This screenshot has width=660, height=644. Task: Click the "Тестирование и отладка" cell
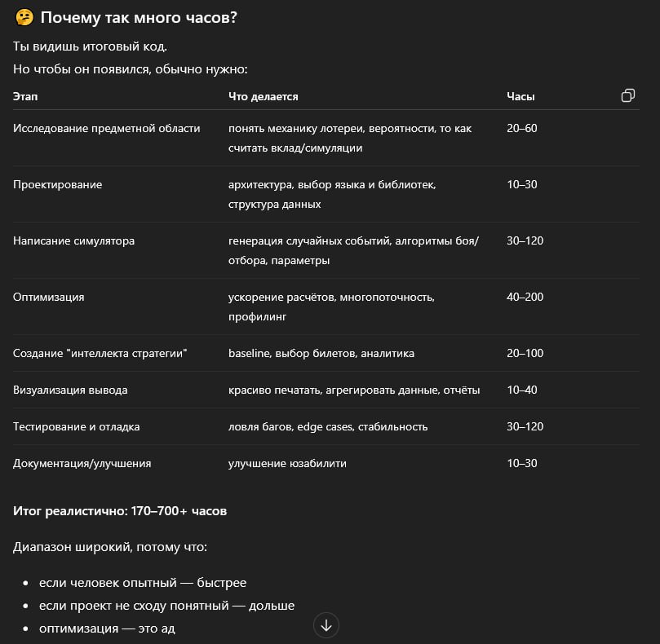[76, 426]
